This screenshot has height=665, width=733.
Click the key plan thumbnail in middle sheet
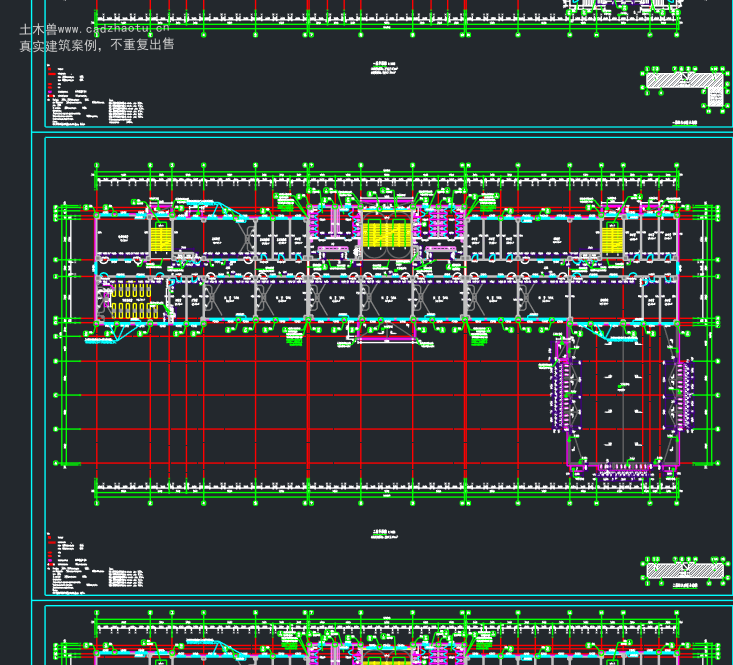pyautogui.click(x=684, y=571)
